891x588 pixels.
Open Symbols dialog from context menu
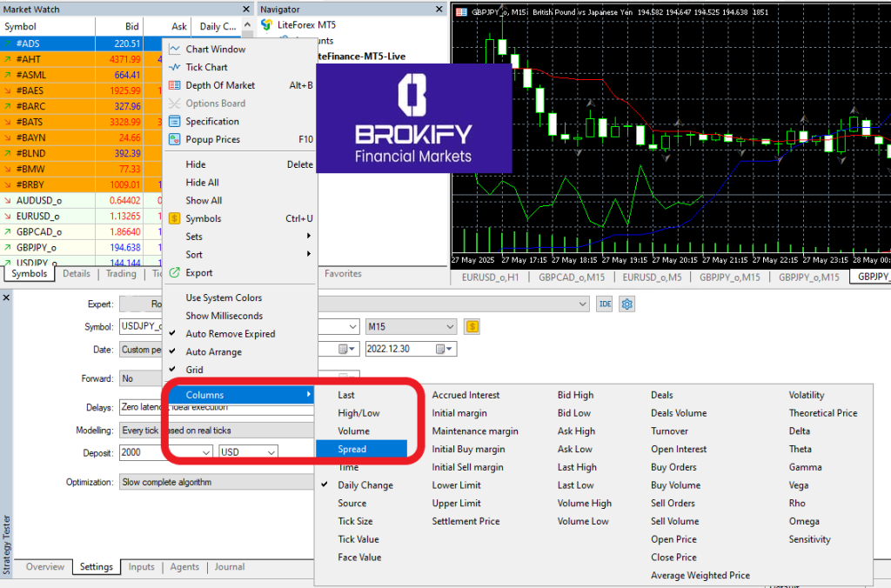(203, 219)
